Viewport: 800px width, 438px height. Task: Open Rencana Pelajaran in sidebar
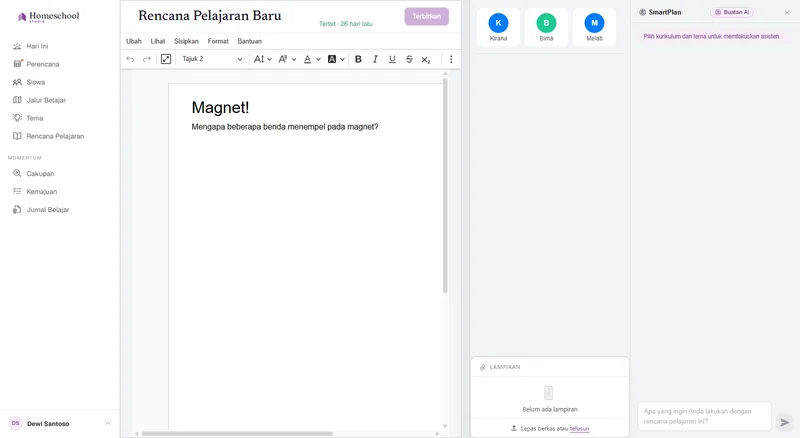[x=55, y=136]
